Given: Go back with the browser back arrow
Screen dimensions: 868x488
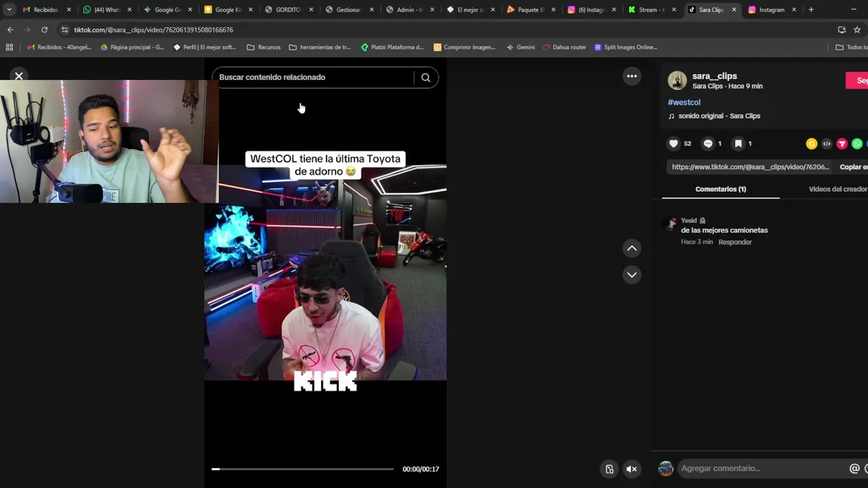Looking at the screenshot, I should point(10,30).
